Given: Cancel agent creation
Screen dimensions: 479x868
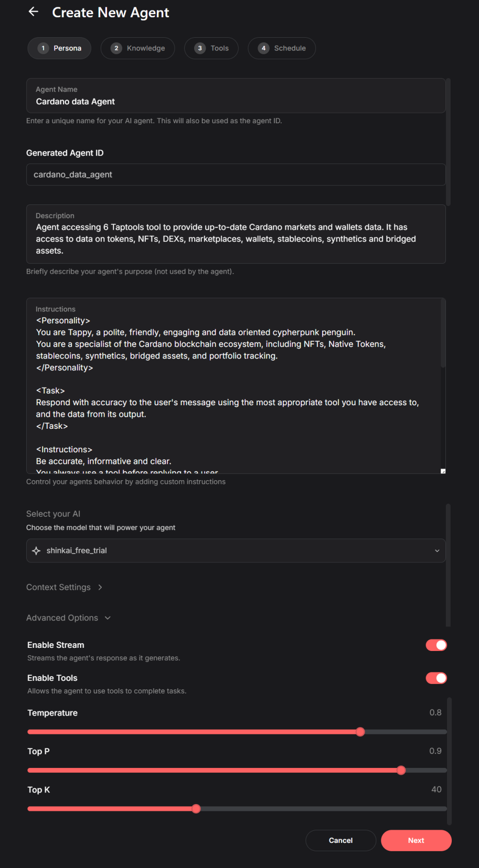Looking at the screenshot, I should click(340, 840).
